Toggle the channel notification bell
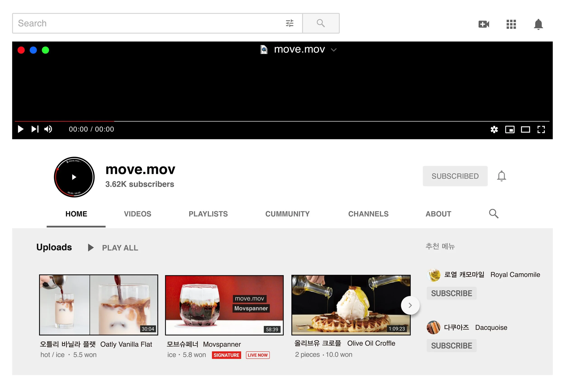This screenshot has height=392, width=565. click(x=501, y=176)
